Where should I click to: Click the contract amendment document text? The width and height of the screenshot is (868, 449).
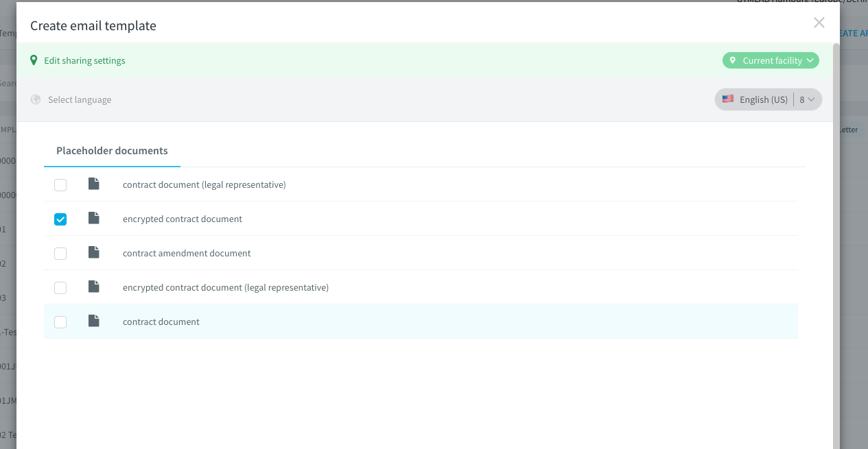[187, 253]
